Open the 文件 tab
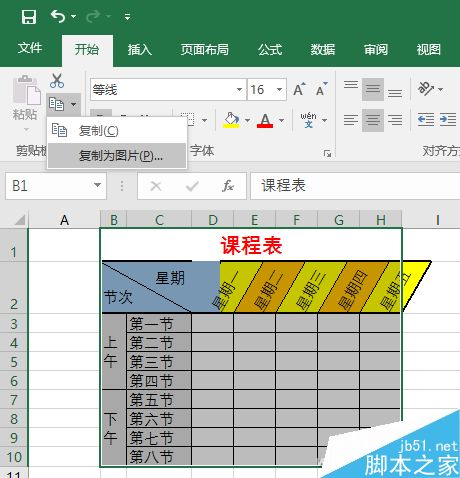 pyautogui.click(x=30, y=49)
